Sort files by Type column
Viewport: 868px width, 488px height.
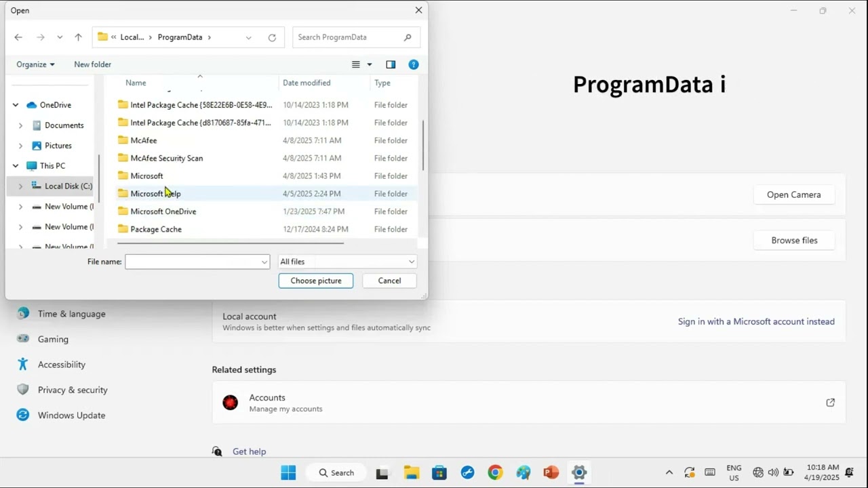(382, 83)
